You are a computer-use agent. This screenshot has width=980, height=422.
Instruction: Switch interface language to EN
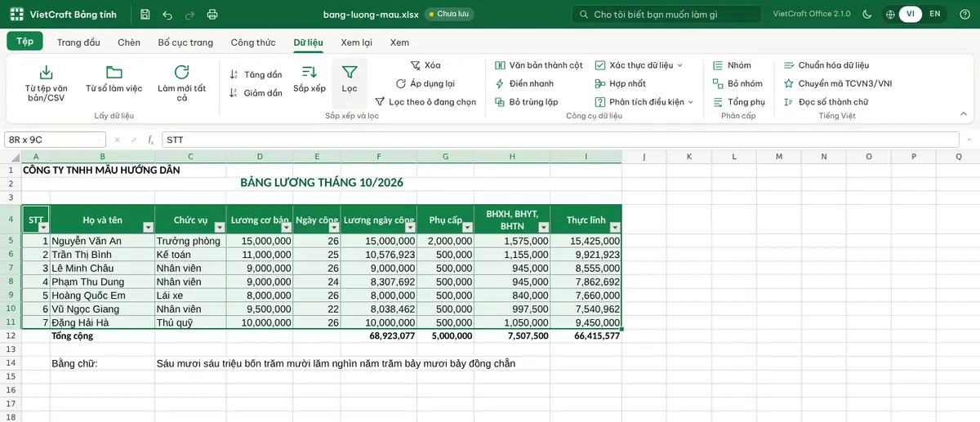(935, 14)
